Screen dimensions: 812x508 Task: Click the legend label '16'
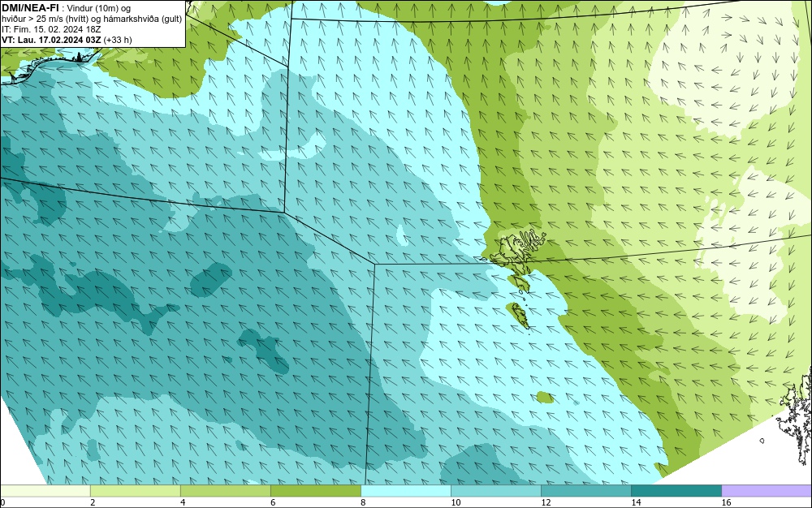pos(726,502)
